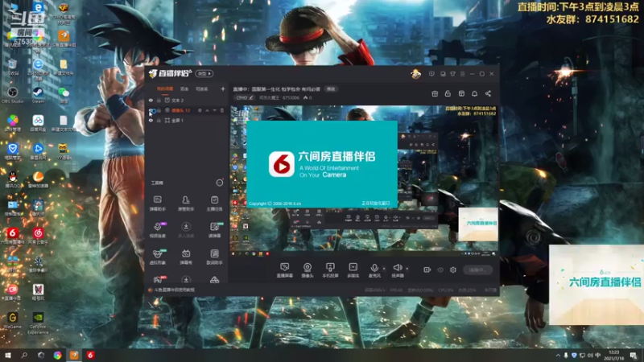This screenshot has height=362, width=644.
Task: Click the share icon in stream header
Action: [488, 93]
